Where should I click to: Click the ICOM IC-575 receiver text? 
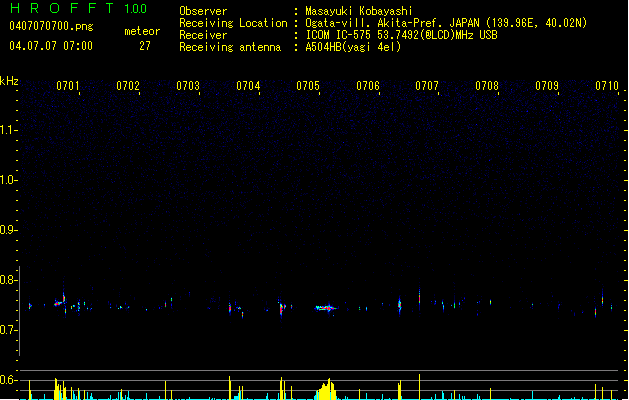point(401,35)
